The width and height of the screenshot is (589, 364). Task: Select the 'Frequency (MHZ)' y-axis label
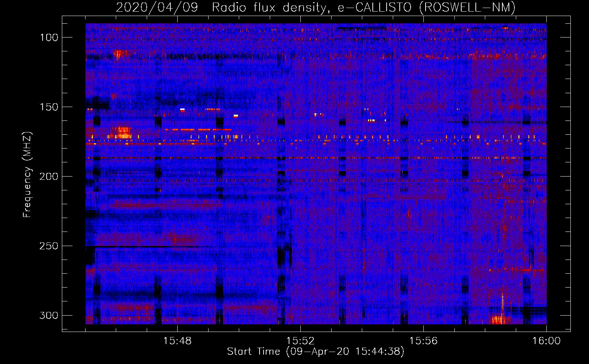click(x=27, y=175)
